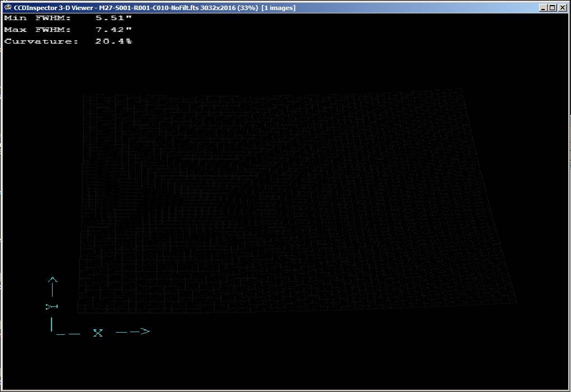Click the bottom-right corner of the mesh
The width and height of the screenshot is (571, 392).
[516, 303]
